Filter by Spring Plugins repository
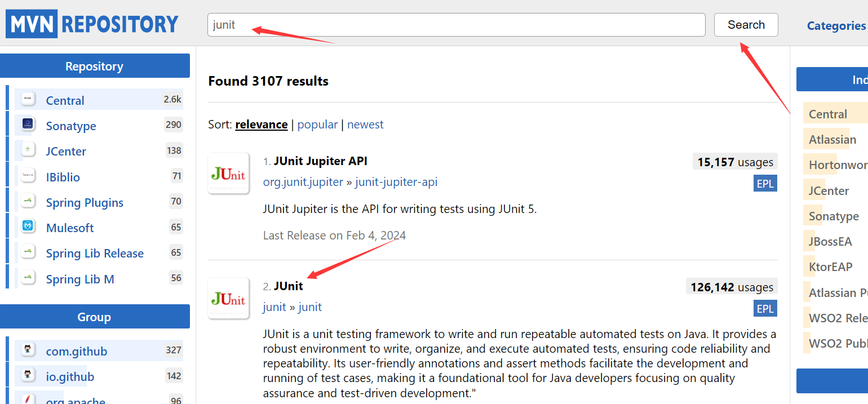 85,202
